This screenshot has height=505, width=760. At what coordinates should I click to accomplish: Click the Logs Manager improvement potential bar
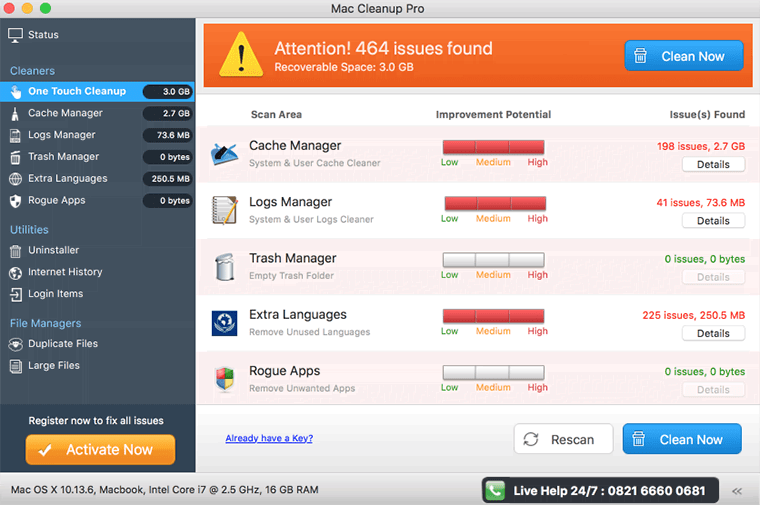pyautogui.click(x=495, y=203)
